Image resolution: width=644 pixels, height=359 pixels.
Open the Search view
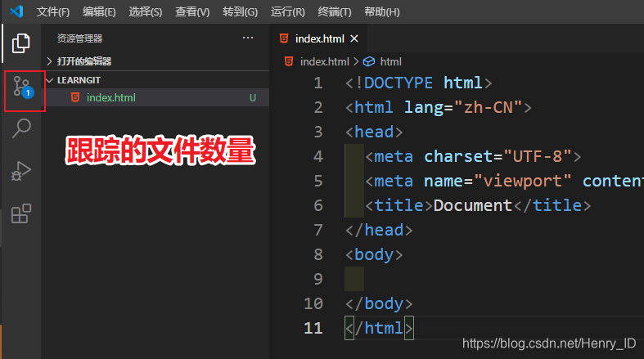(x=21, y=128)
